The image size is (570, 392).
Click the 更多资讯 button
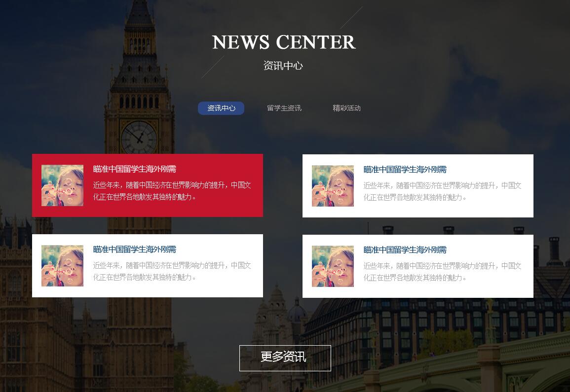[x=285, y=357]
